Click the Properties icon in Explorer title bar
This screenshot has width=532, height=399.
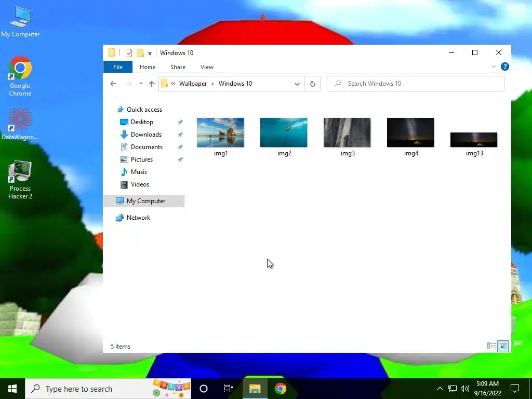click(x=129, y=53)
